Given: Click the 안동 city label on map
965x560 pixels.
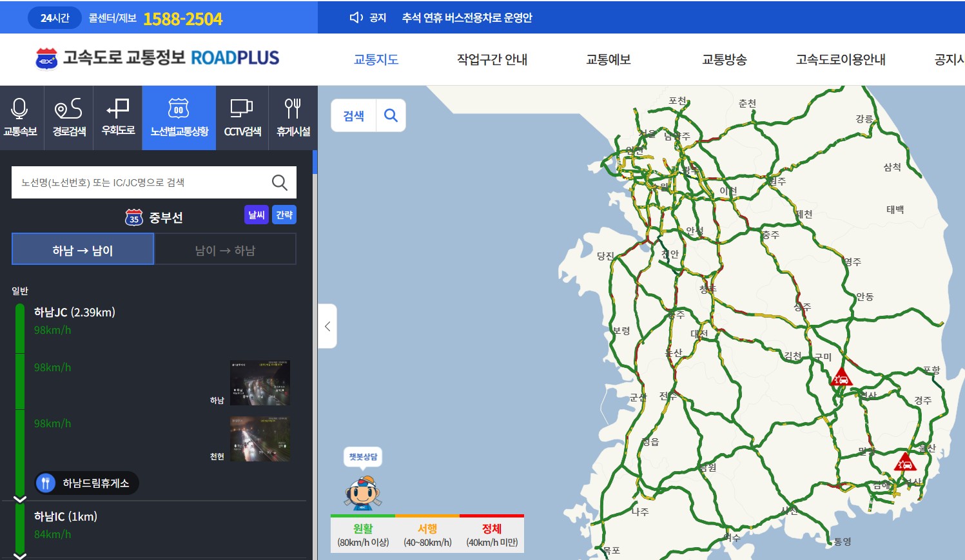Looking at the screenshot, I should coord(864,296).
